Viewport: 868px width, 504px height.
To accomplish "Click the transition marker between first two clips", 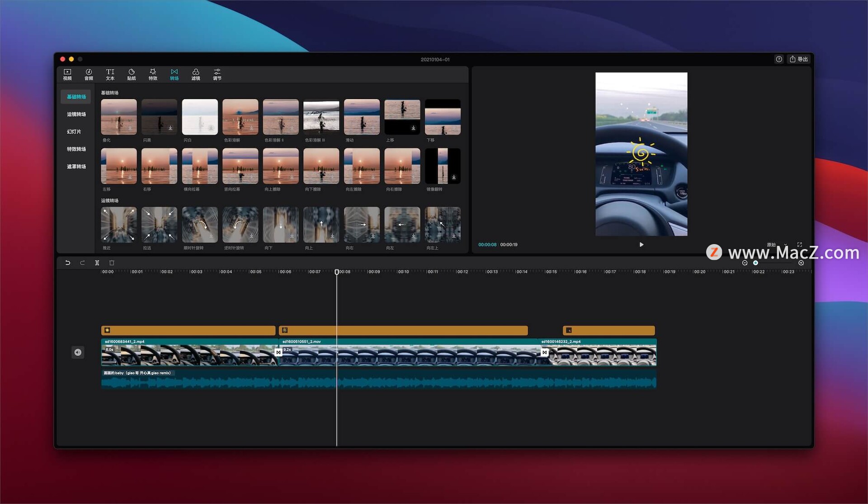I will (x=278, y=352).
